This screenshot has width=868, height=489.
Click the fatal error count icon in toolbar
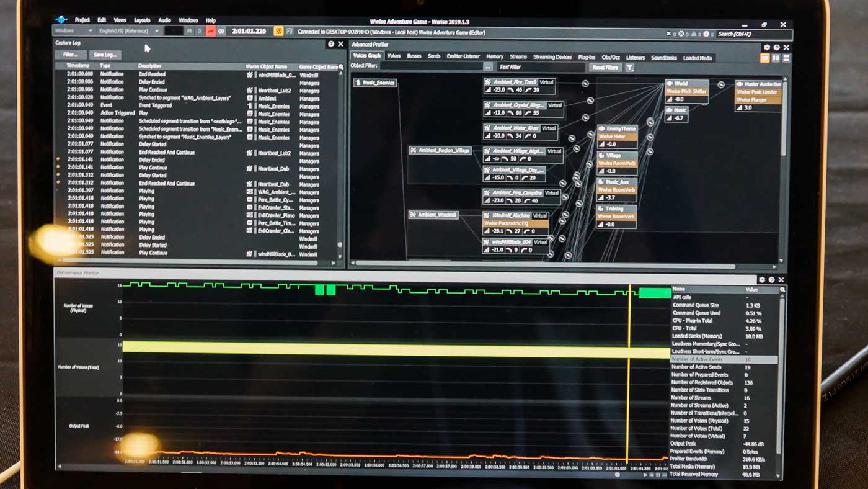(668, 34)
